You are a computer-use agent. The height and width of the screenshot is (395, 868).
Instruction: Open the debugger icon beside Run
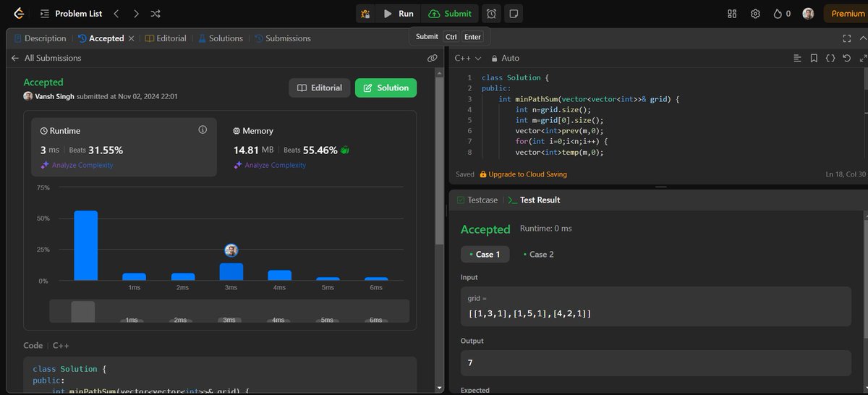pos(366,13)
